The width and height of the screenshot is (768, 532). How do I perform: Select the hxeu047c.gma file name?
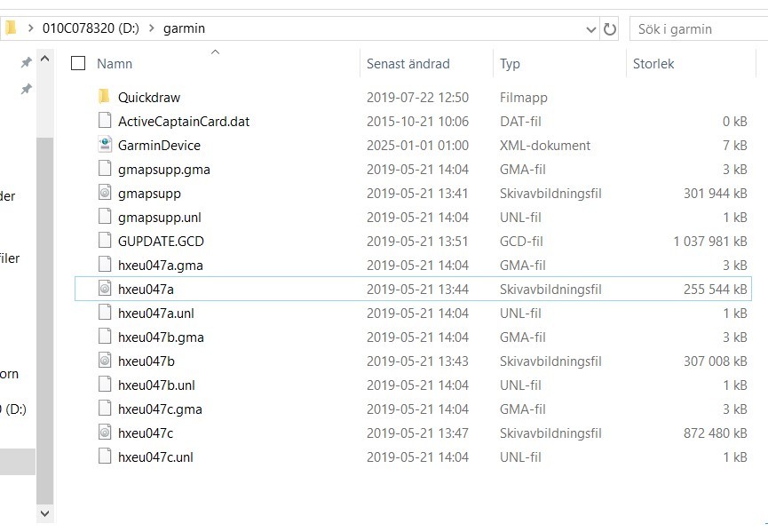[x=160, y=410]
